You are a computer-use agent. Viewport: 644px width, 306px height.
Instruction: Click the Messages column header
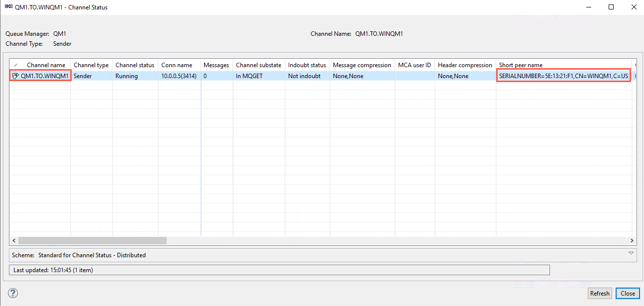click(216, 65)
